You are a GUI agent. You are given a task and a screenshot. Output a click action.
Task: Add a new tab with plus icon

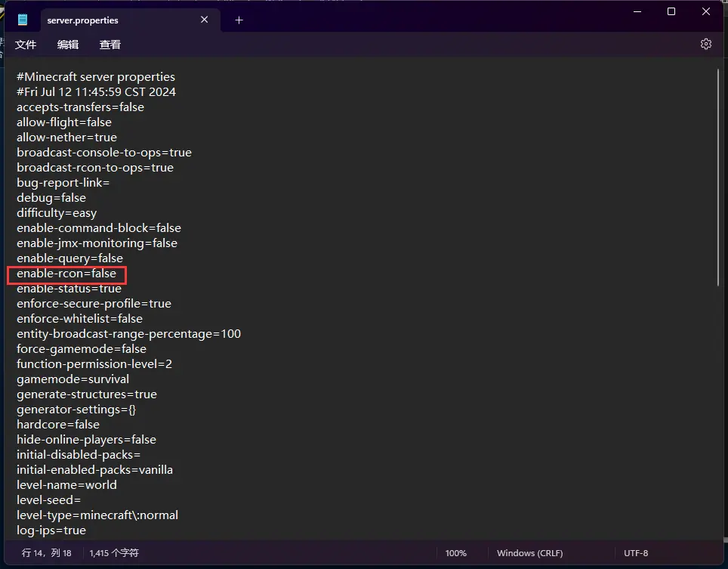[x=239, y=20]
